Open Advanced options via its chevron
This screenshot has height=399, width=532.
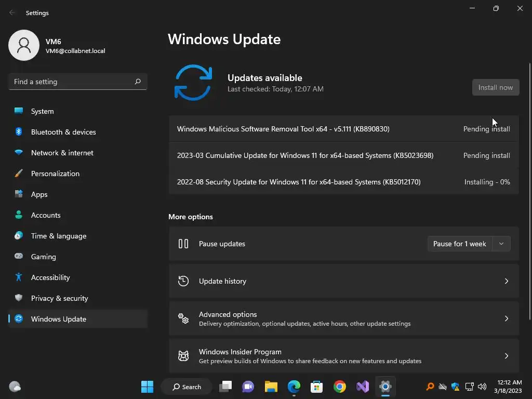[506, 318]
